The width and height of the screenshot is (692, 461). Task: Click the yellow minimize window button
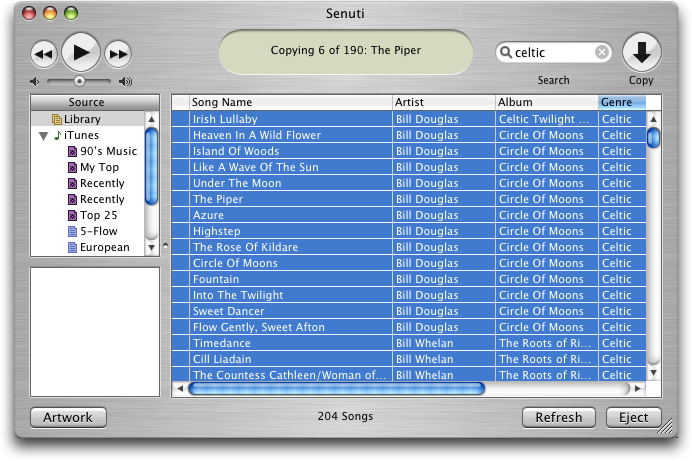point(50,13)
